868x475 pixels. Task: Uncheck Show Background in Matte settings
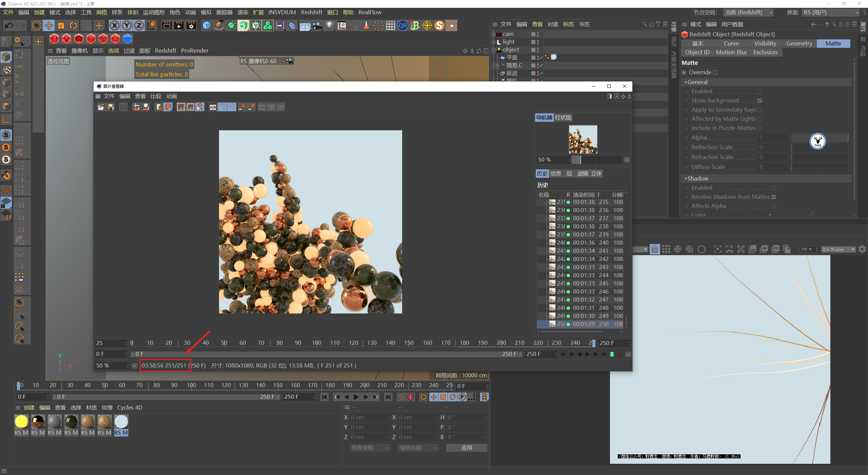(760, 100)
